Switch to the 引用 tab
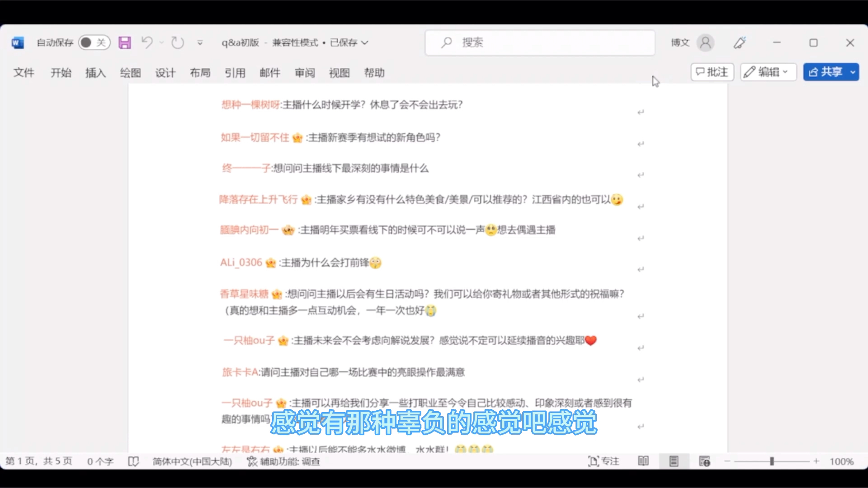 click(x=235, y=72)
